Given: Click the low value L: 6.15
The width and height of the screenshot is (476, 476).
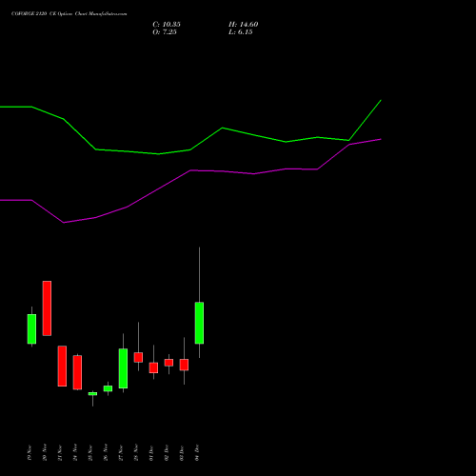Looking at the screenshot, I should click(x=240, y=32).
